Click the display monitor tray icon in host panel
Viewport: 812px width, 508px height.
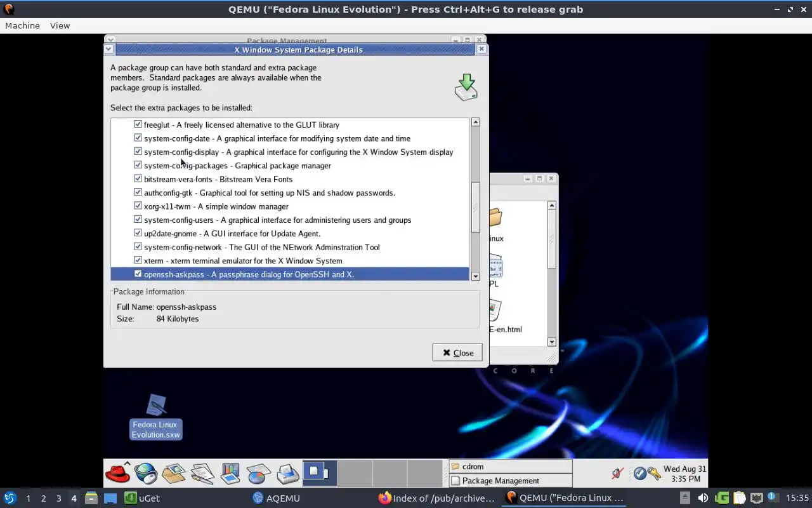coord(756,498)
